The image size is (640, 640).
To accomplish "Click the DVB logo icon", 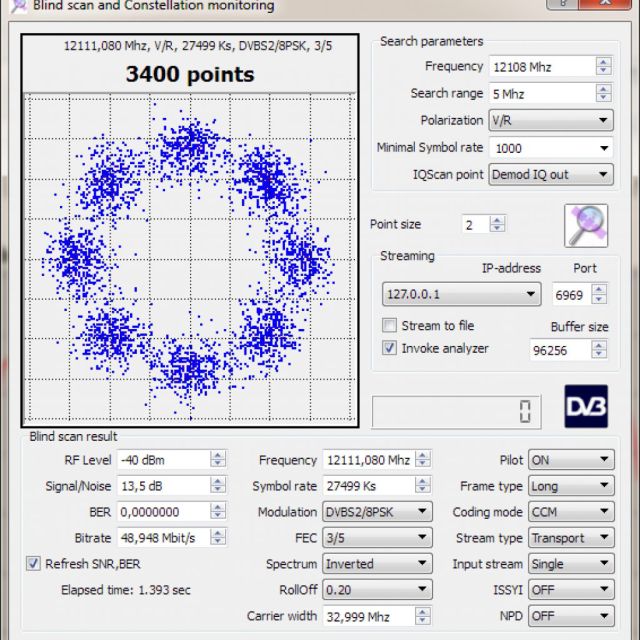I will click(x=586, y=407).
